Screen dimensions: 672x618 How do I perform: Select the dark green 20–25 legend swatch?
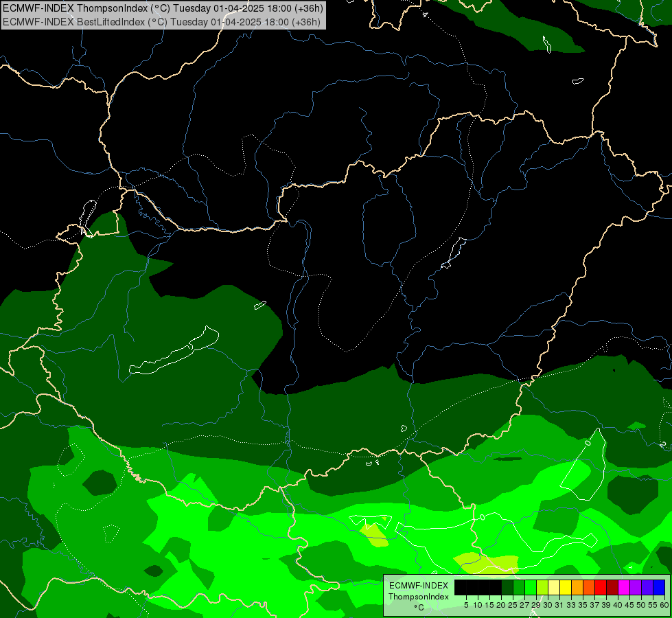507,587
